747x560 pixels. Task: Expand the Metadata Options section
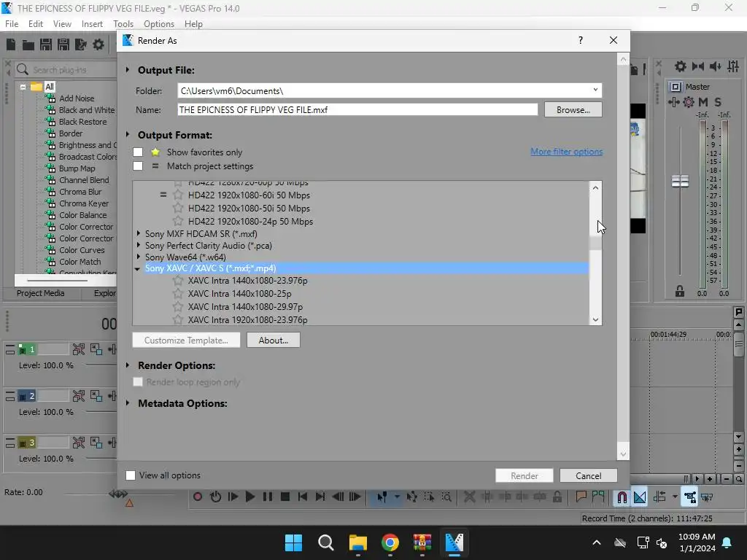pyautogui.click(x=128, y=402)
